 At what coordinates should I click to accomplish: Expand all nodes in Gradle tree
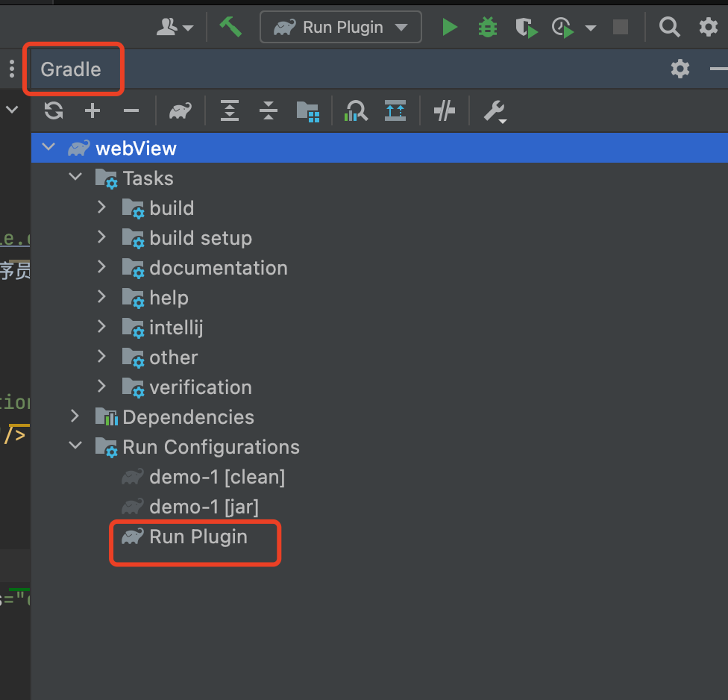(x=230, y=111)
